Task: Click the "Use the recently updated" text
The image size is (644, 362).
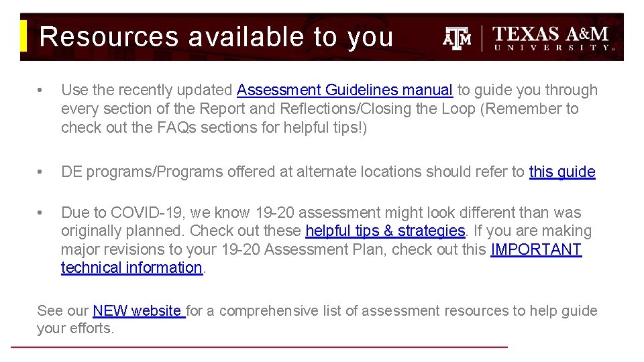Action: tap(148, 90)
